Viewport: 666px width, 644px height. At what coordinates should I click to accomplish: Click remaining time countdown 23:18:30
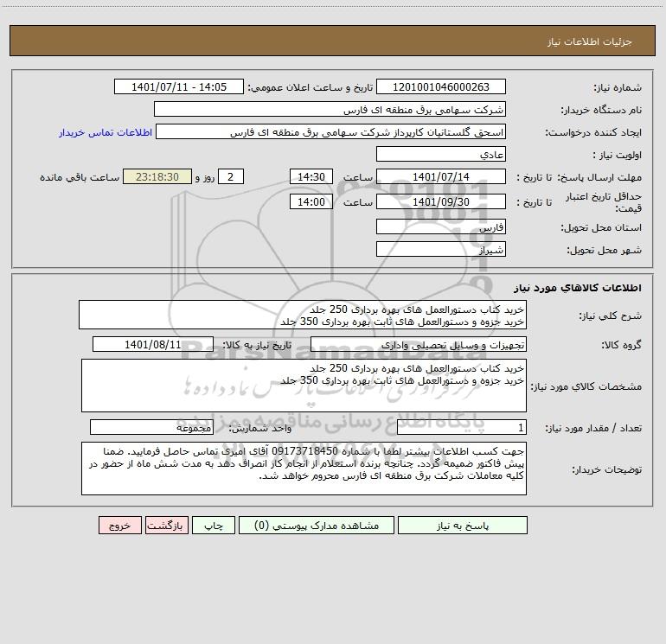click(x=157, y=176)
